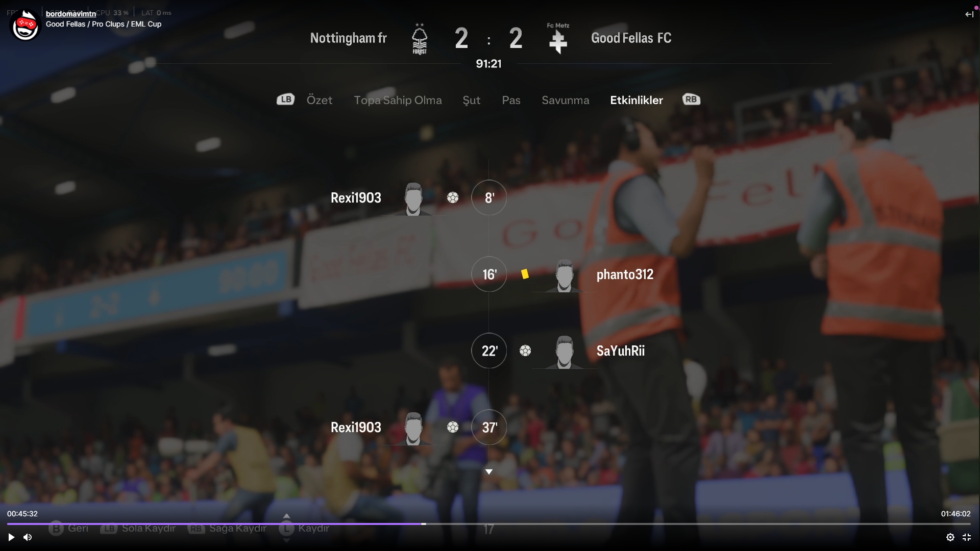Image resolution: width=980 pixels, height=551 pixels.
Task: Expand more events with down arrow
Action: click(x=488, y=472)
